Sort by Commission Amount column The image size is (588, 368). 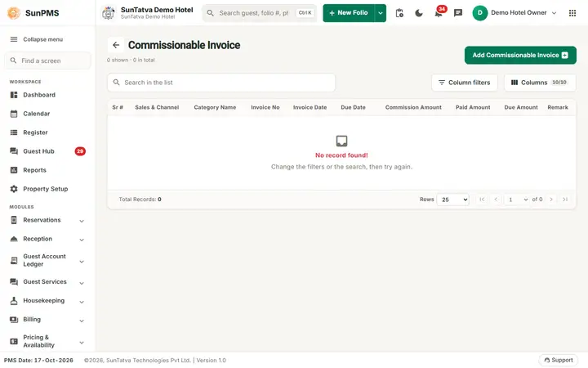(x=413, y=107)
